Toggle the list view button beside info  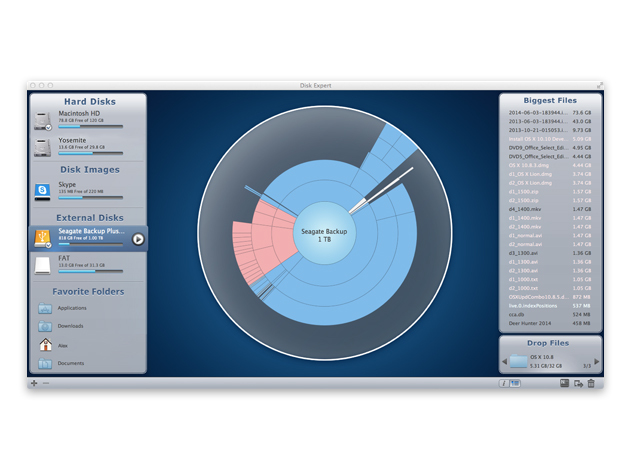[515, 383]
